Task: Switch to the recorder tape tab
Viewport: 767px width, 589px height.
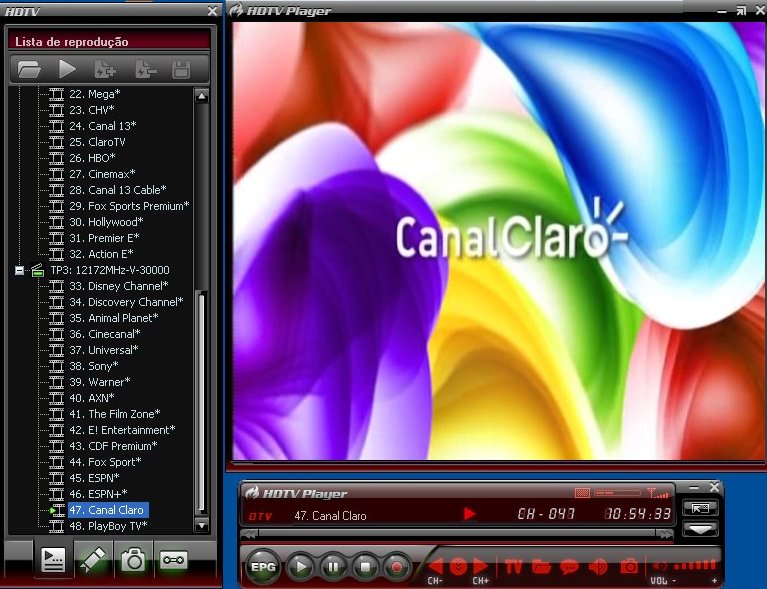Action: 174,559
